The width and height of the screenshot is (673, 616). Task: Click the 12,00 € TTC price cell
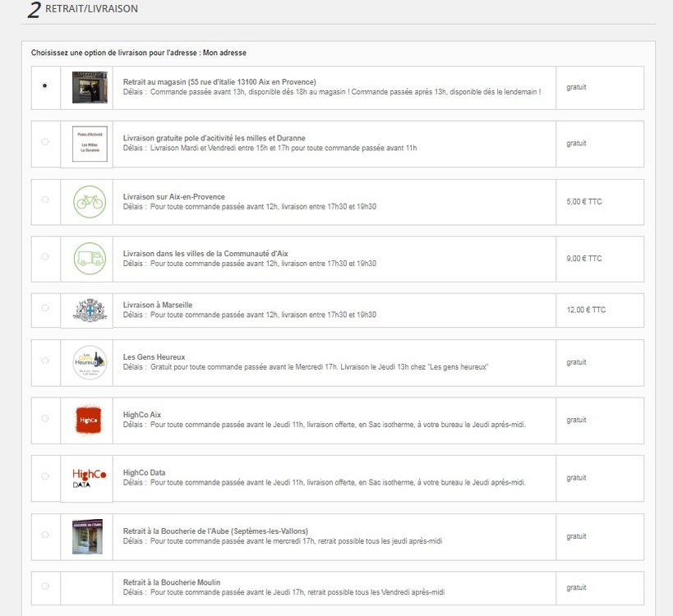pyautogui.click(x=600, y=310)
